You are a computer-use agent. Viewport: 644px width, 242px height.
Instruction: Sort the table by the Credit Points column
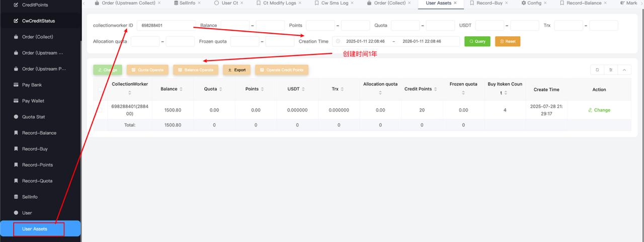436,89
